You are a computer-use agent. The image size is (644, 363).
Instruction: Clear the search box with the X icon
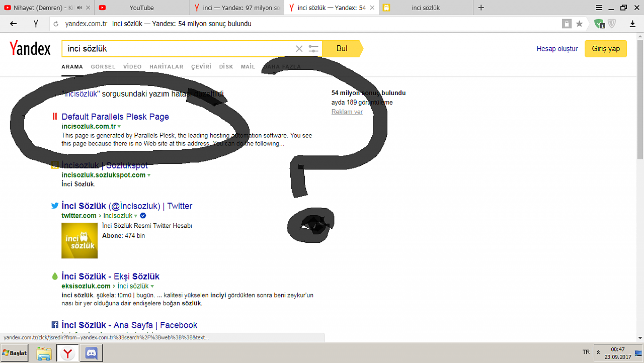coord(299,49)
